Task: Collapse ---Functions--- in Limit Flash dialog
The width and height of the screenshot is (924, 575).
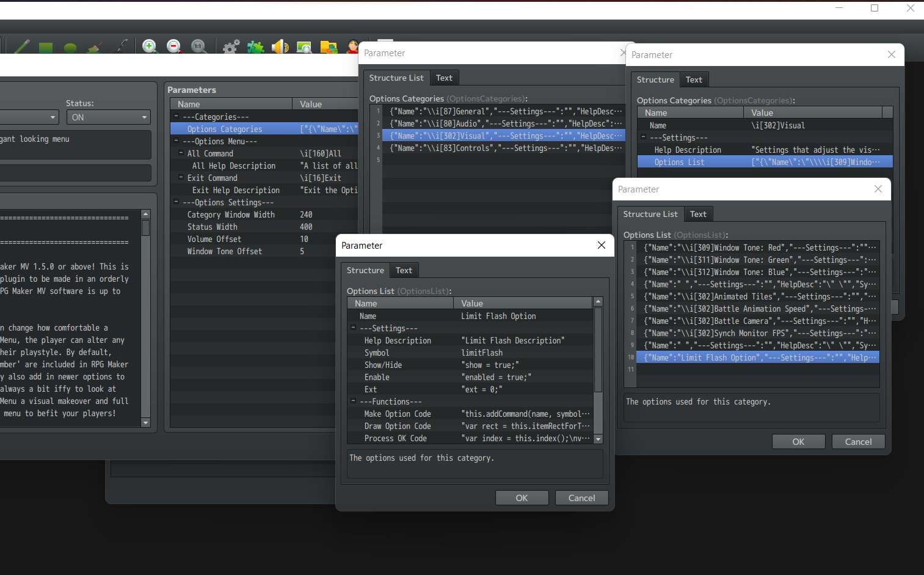Action: pyautogui.click(x=353, y=401)
